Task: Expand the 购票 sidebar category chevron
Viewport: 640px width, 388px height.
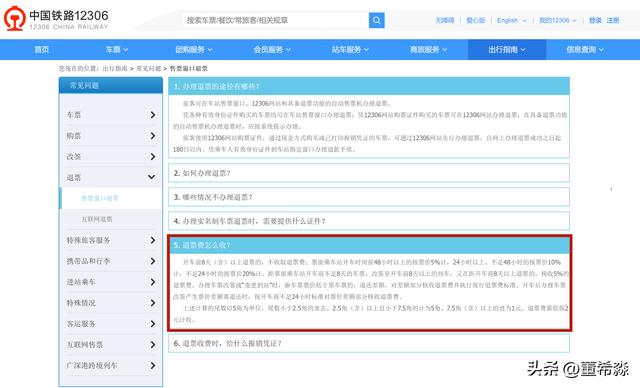Action: pyautogui.click(x=152, y=136)
